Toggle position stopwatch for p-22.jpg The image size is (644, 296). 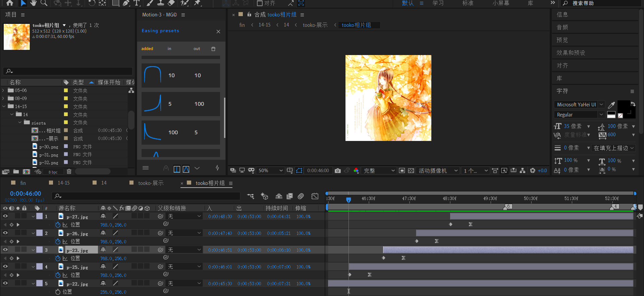tap(58, 292)
